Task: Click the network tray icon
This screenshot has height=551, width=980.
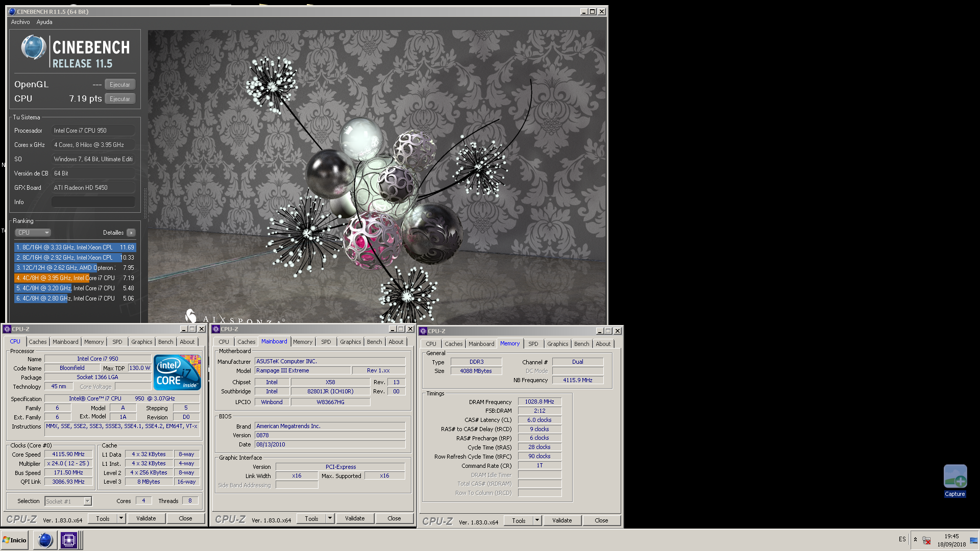Action: (926, 540)
